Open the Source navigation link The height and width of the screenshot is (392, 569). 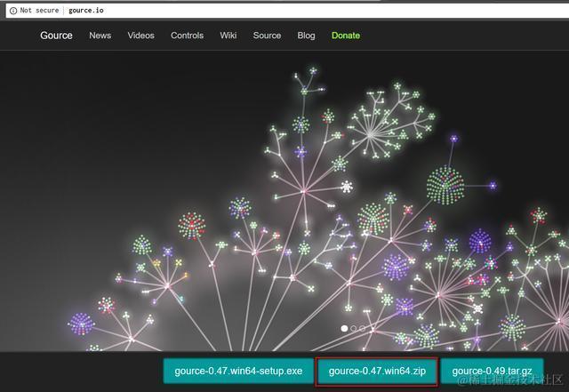click(267, 36)
